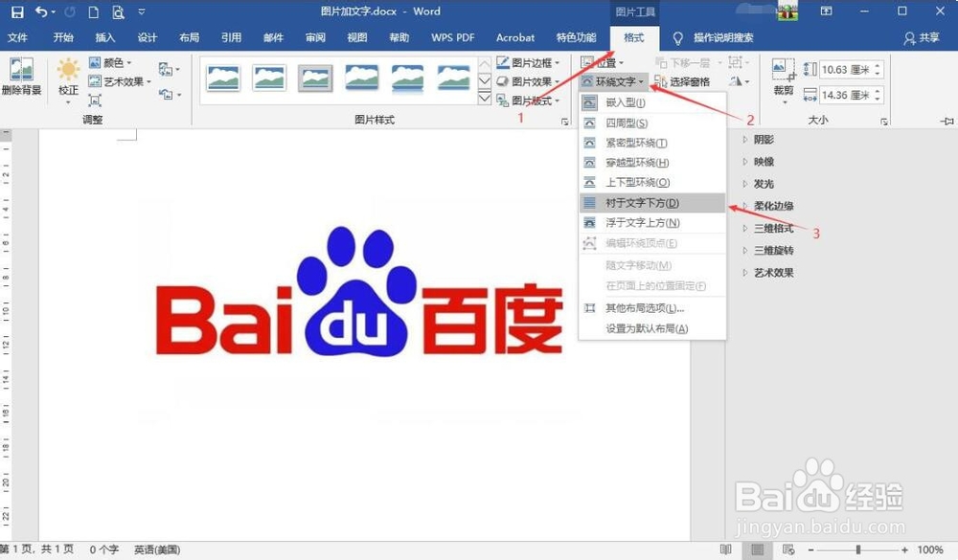Open the 图片样式 group dialog launcher
This screenshot has height=560, width=958.
pyautogui.click(x=564, y=122)
